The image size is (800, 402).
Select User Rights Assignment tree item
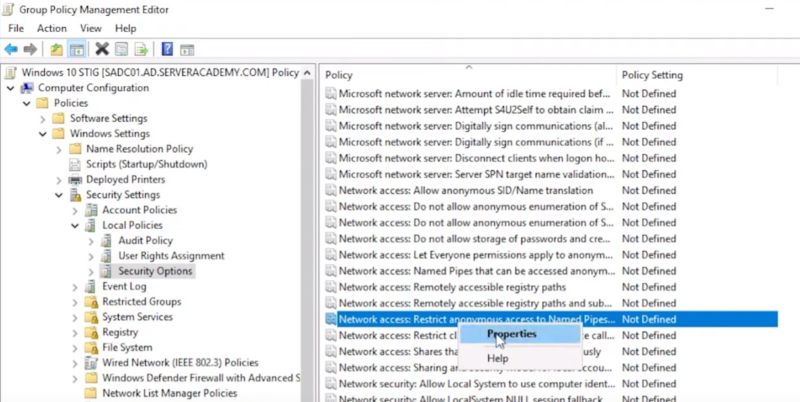pos(170,256)
